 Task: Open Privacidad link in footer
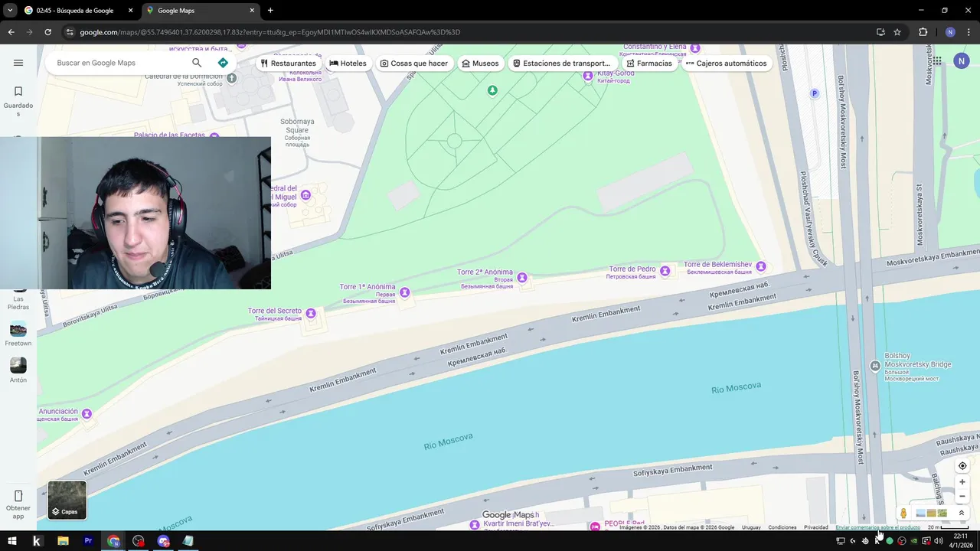pyautogui.click(x=816, y=527)
